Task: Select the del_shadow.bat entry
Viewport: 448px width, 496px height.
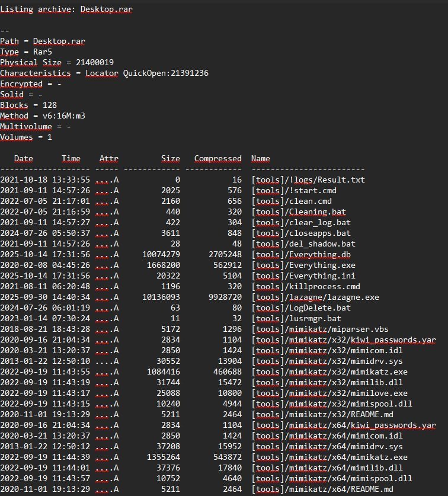Action: point(303,244)
